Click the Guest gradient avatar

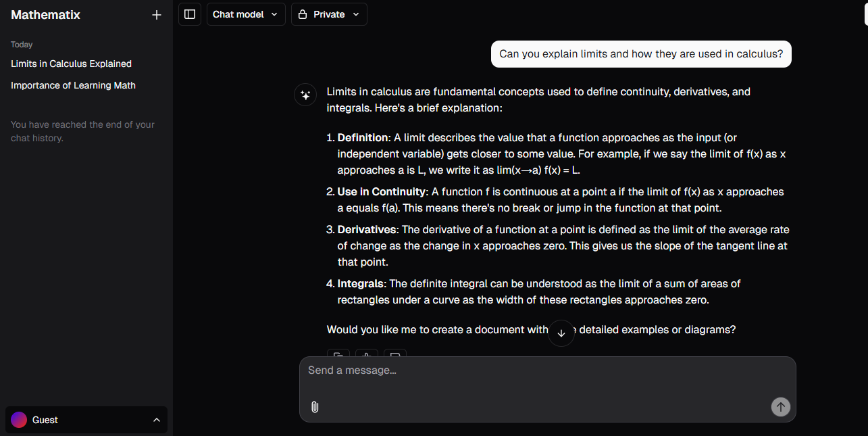point(19,420)
